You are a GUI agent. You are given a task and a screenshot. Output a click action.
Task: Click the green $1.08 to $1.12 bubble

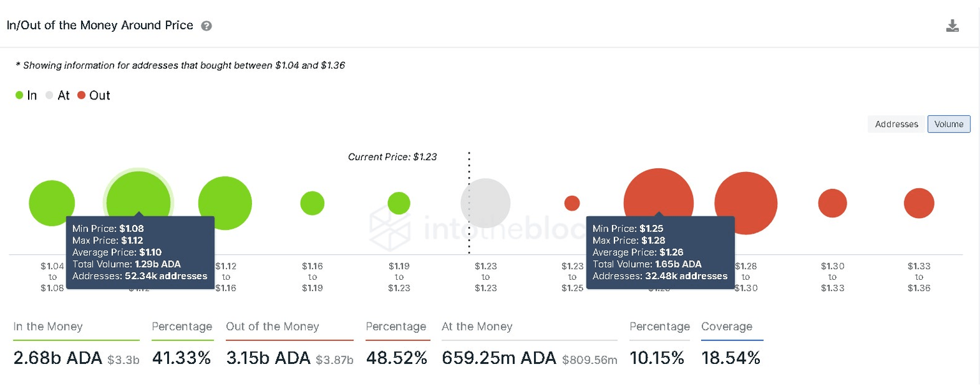(x=138, y=194)
